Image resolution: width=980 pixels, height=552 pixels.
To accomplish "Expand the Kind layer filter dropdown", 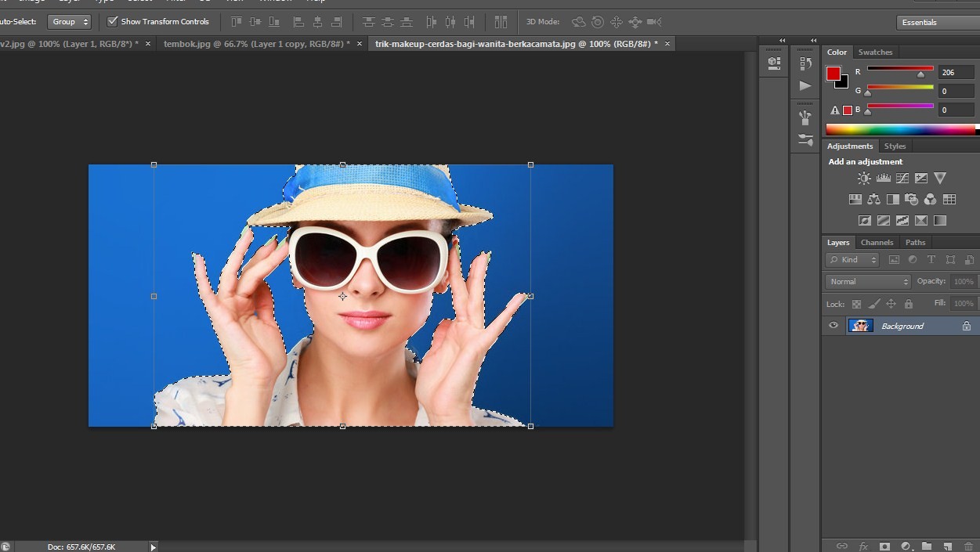I will pos(853,260).
